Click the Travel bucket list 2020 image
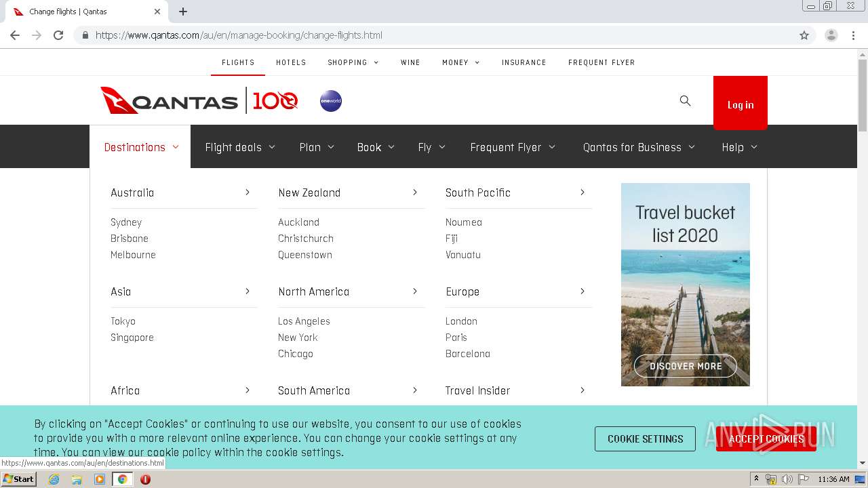This screenshot has width=868, height=488. [x=686, y=285]
